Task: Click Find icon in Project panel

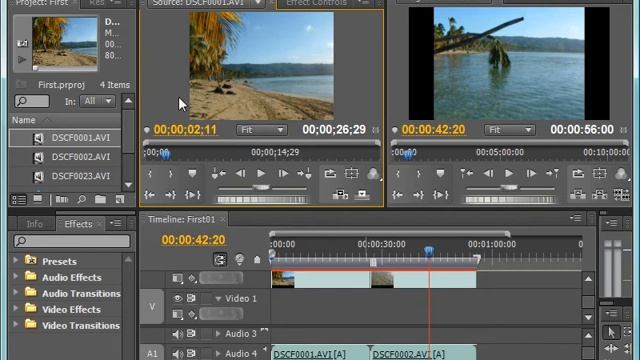Action: click(x=82, y=199)
